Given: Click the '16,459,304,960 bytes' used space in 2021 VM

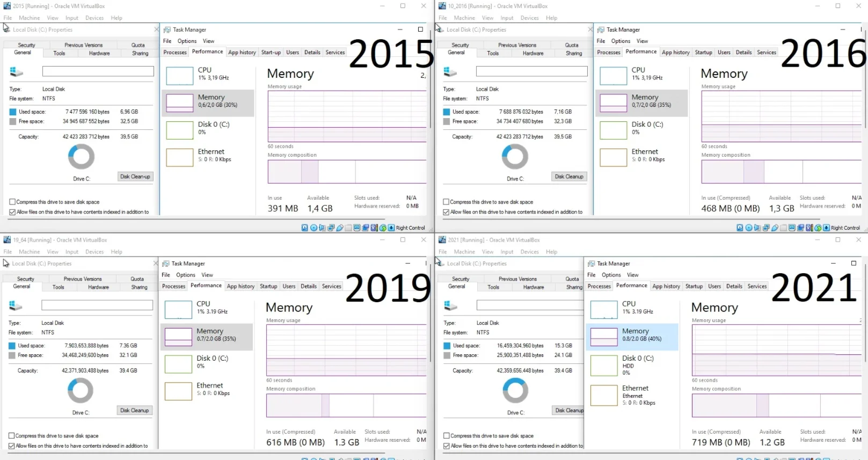Looking at the screenshot, I should pos(520,346).
